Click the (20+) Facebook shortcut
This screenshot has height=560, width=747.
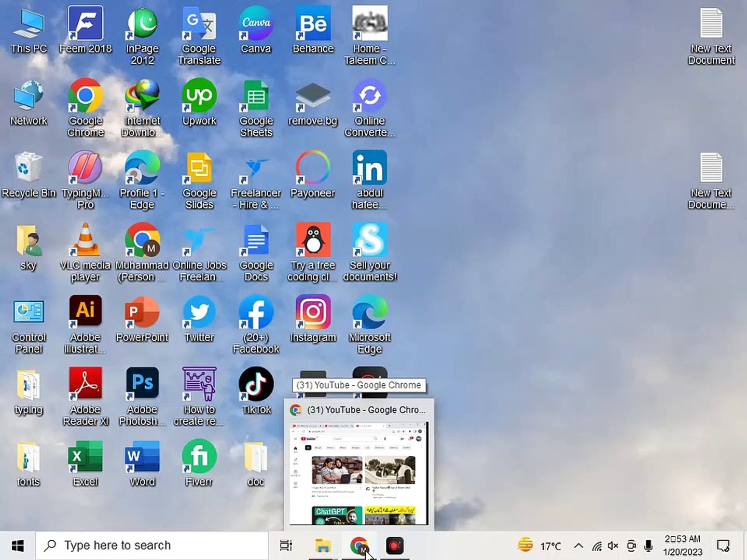pos(256,325)
